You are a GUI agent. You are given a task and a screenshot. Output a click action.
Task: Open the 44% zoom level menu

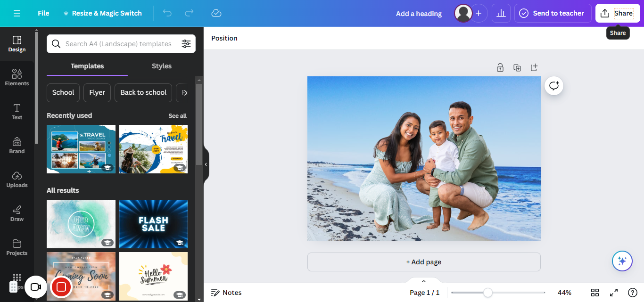(x=564, y=293)
